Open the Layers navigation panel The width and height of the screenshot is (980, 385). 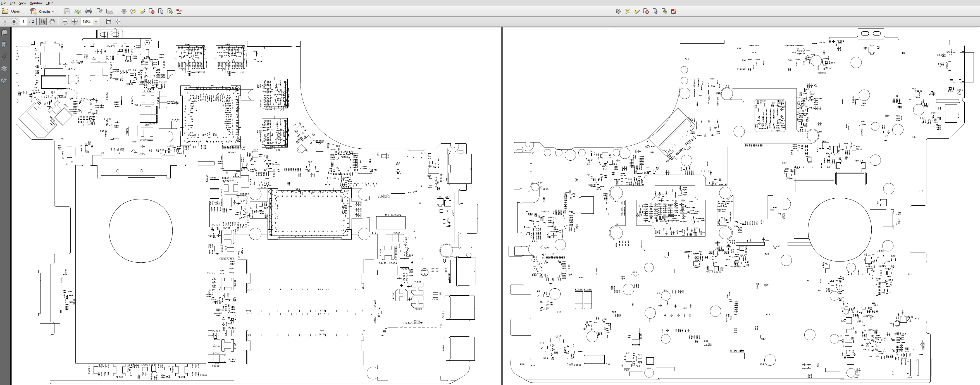4,69
